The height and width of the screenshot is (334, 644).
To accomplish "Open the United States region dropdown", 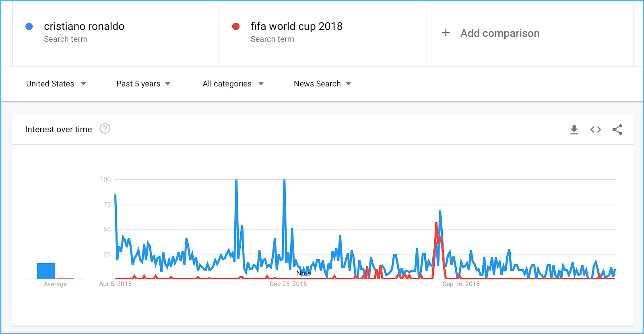I will (56, 84).
